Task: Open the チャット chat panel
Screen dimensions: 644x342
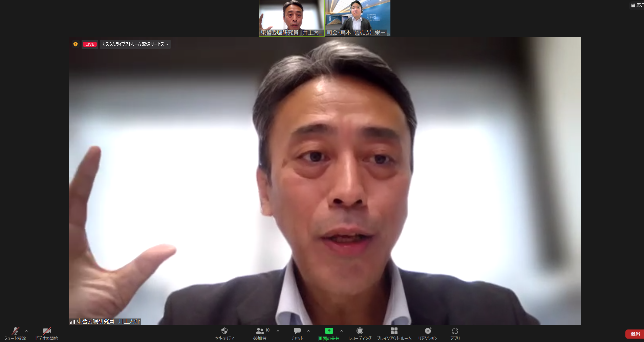Action: (x=297, y=334)
